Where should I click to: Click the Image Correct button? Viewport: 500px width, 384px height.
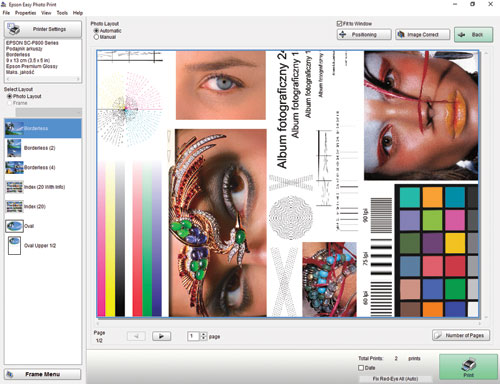pyautogui.click(x=422, y=35)
